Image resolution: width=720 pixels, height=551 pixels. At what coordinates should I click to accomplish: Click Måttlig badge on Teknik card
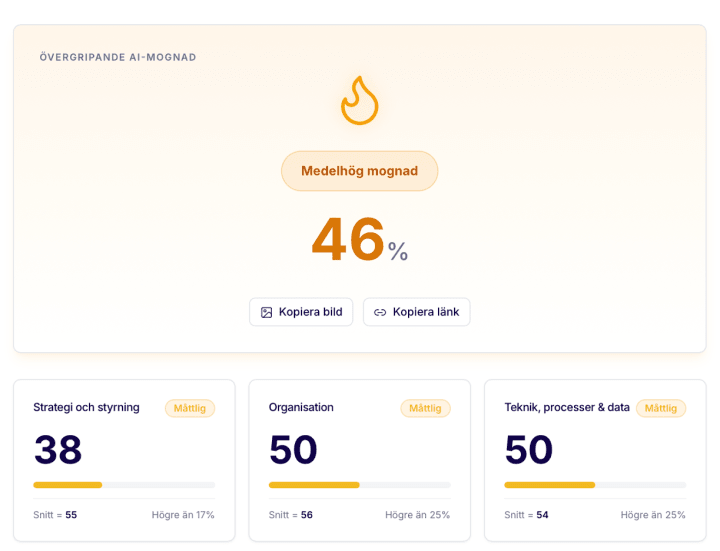pyautogui.click(x=661, y=408)
